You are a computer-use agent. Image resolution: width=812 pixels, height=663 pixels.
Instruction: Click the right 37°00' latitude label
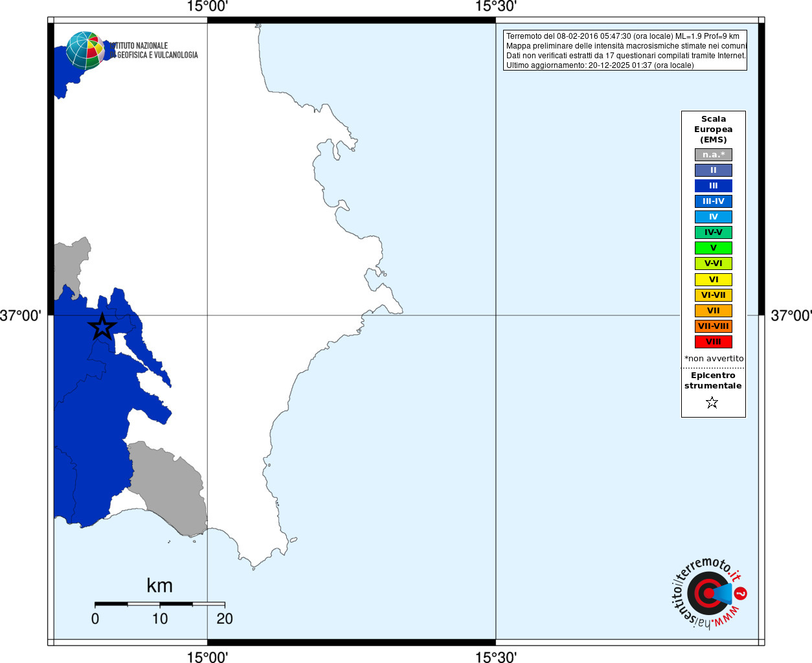click(x=791, y=316)
